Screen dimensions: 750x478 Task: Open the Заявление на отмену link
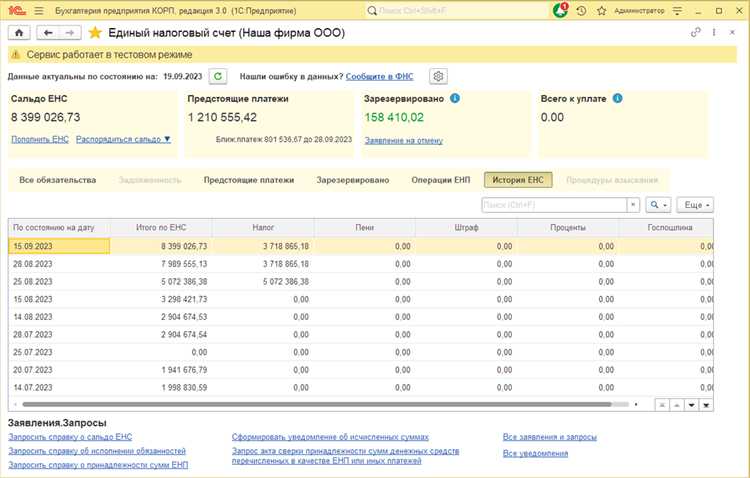click(x=403, y=140)
